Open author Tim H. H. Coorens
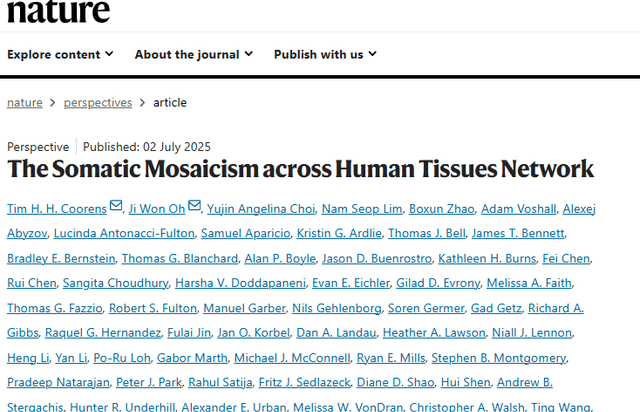 click(57, 208)
